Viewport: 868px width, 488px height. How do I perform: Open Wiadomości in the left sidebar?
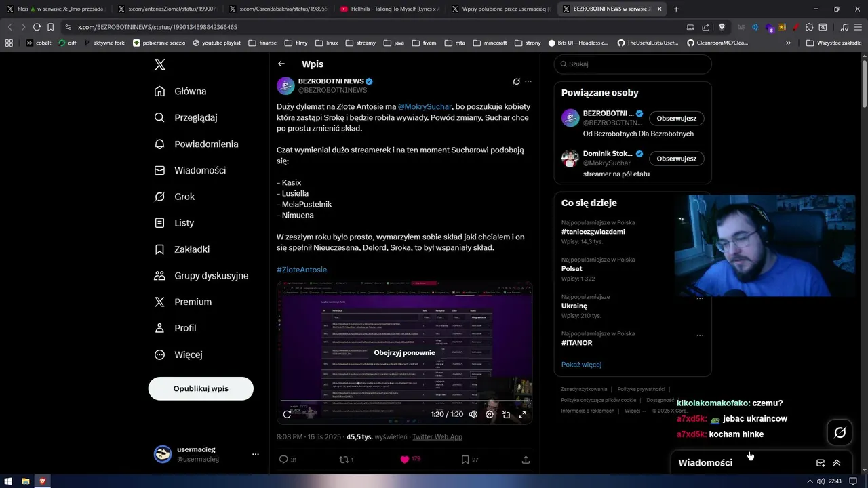click(x=190, y=170)
